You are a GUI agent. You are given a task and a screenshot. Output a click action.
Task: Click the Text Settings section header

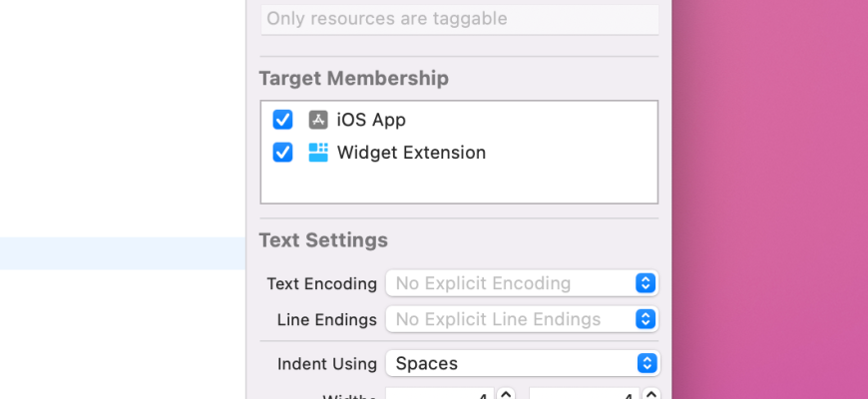click(x=323, y=240)
